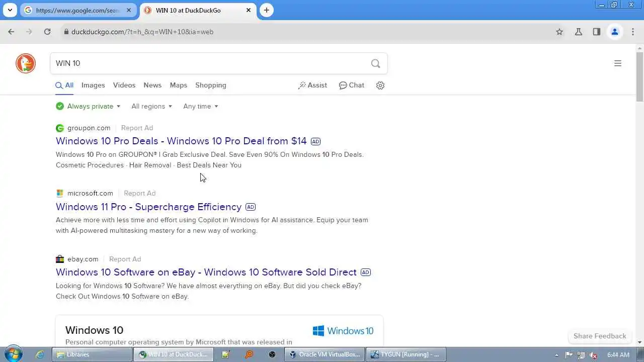Click the DuckDuckGo duck logo

[x=26, y=63]
